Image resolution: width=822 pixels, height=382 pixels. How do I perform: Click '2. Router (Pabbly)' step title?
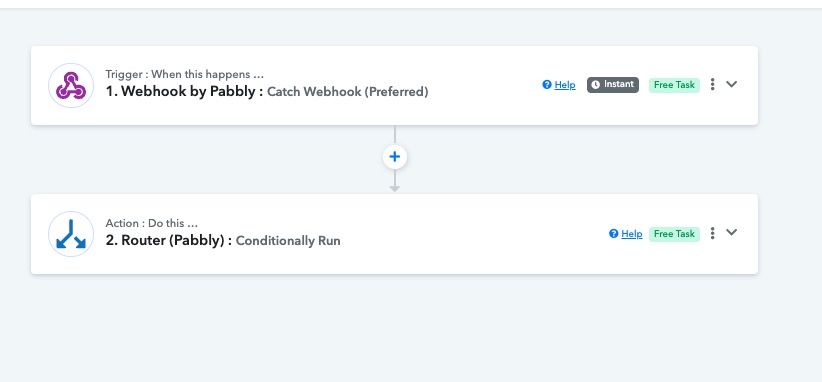point(169,241)
